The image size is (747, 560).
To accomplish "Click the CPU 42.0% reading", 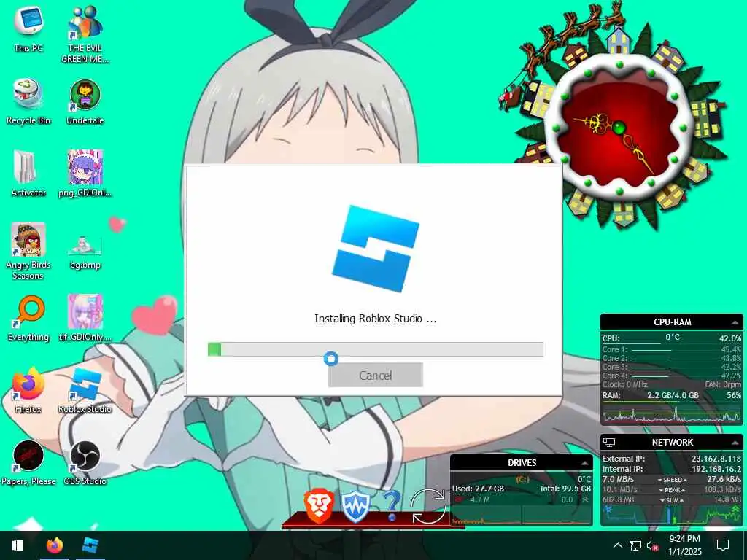I will pyautogui.click(x=729, y=338).
